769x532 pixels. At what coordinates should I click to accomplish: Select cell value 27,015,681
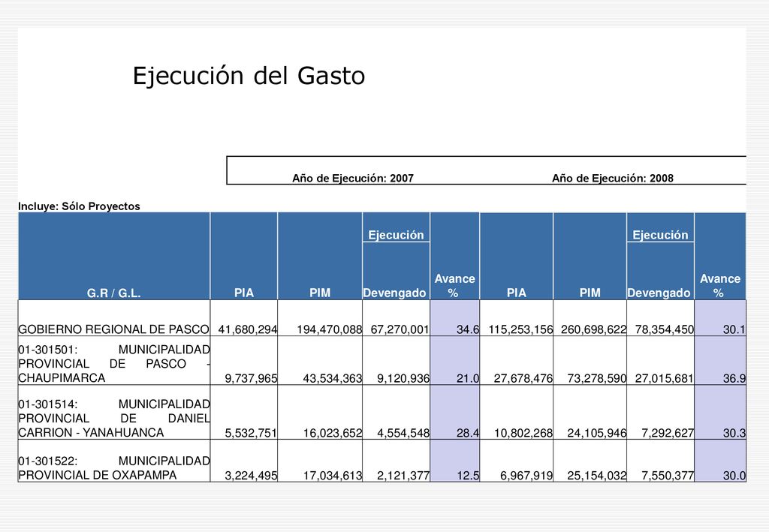[x=665, y=379]
